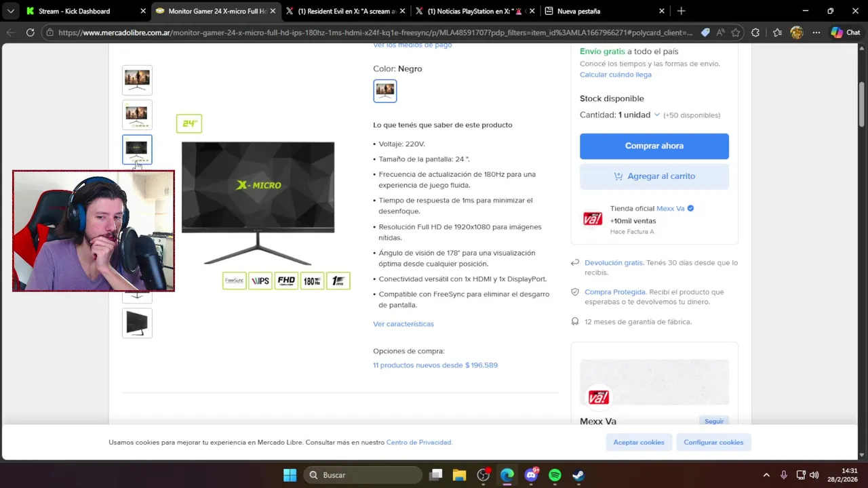Click Configurar cookies button

(713, 443)
